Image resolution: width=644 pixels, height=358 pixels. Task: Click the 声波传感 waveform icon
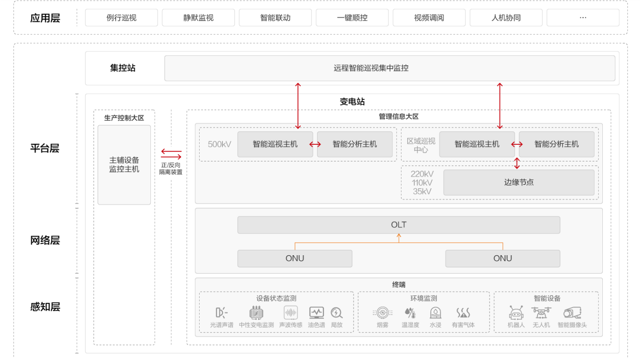point(290,312)
